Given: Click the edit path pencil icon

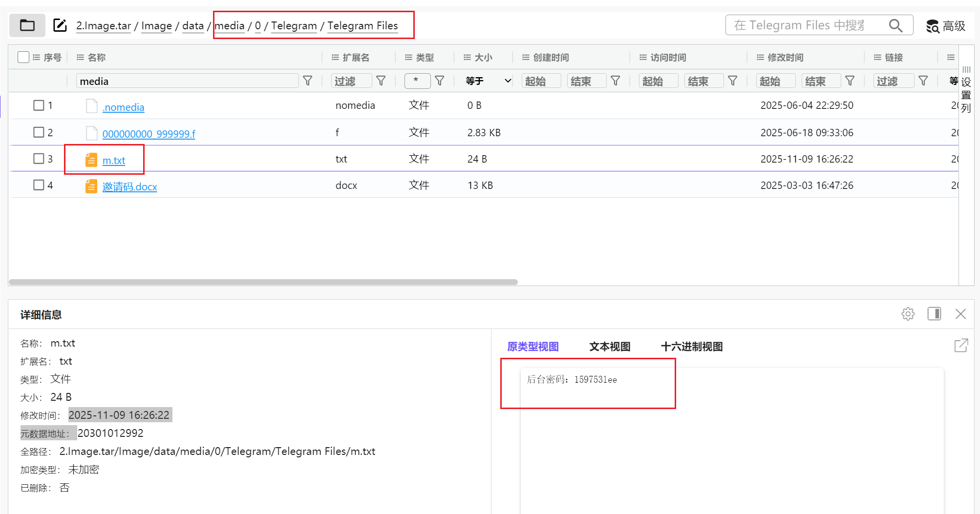Looking at the screenshot, I should click(60, 25).
